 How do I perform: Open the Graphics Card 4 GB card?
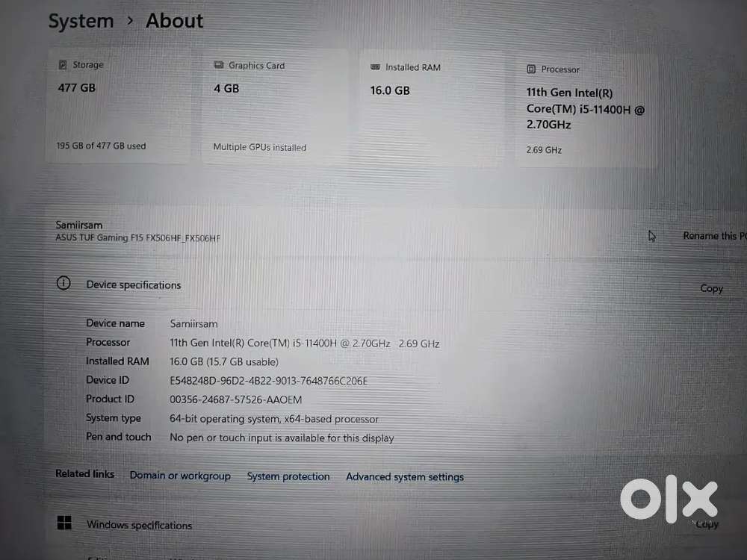[x=275, y=107]
